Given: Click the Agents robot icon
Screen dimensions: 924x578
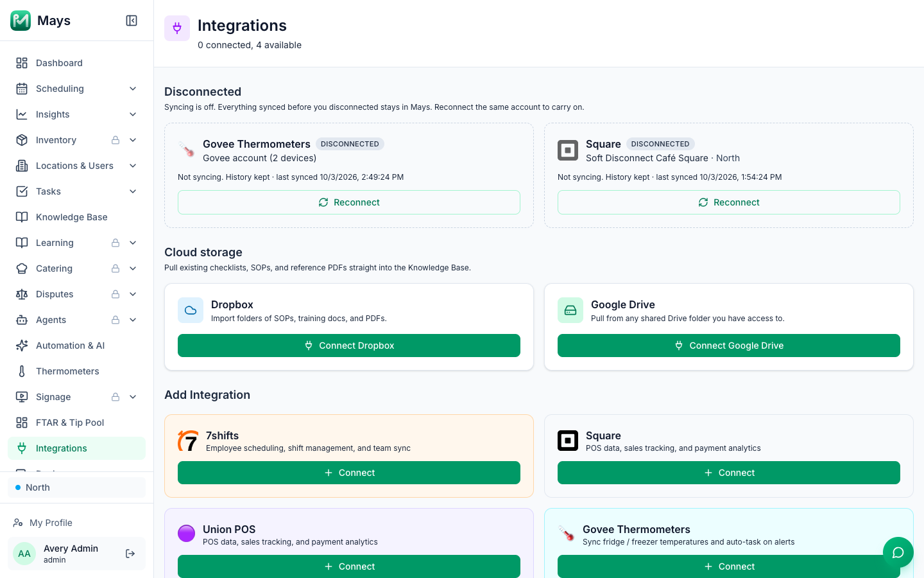Looking at the screenshot, I should tap(22, 320).
